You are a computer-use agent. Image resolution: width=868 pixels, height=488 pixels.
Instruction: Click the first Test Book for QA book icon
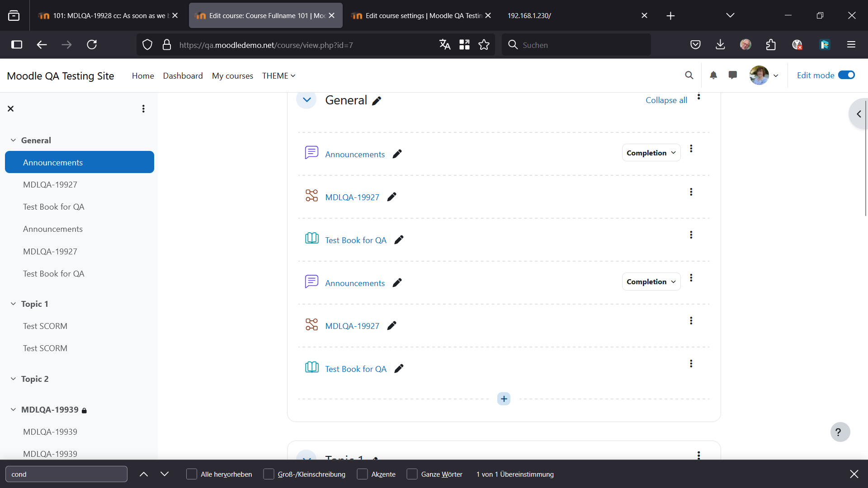click(x=311, y=238)
